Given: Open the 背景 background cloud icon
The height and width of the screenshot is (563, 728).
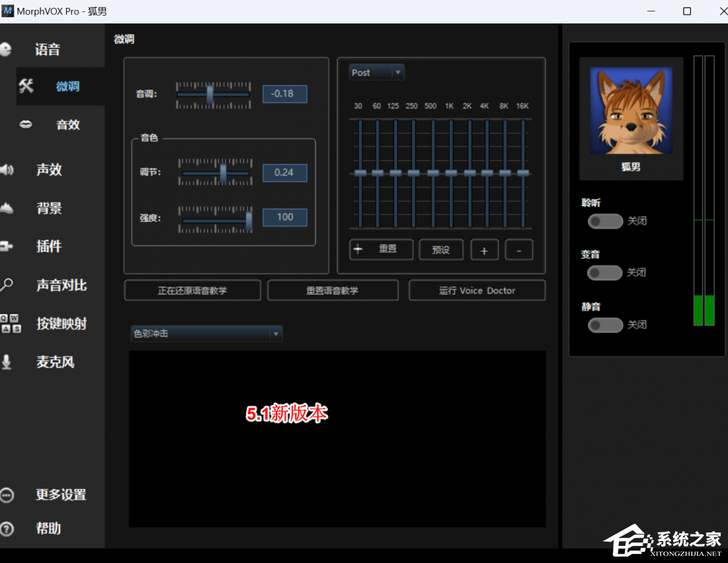Looking at the screenshot, I should 7,208.
